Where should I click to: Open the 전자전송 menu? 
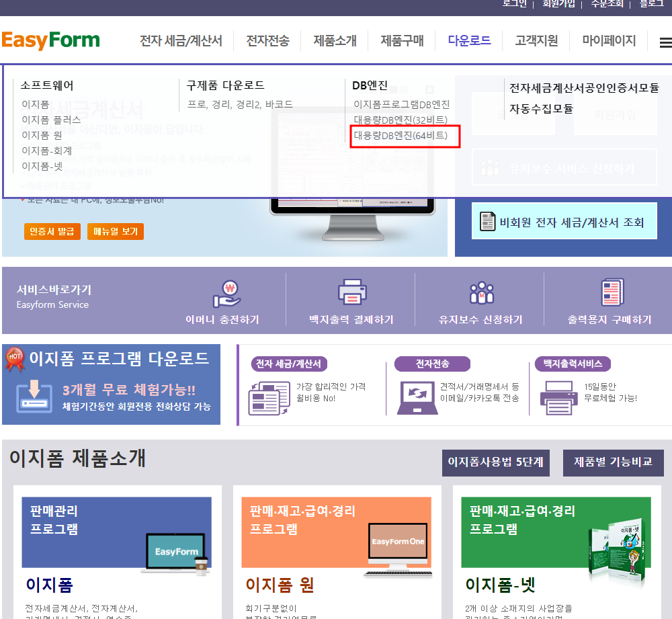point(268,41)
